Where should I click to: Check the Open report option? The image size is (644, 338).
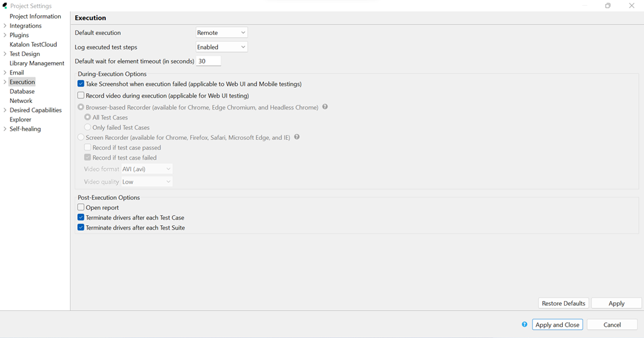coord(81,207)
